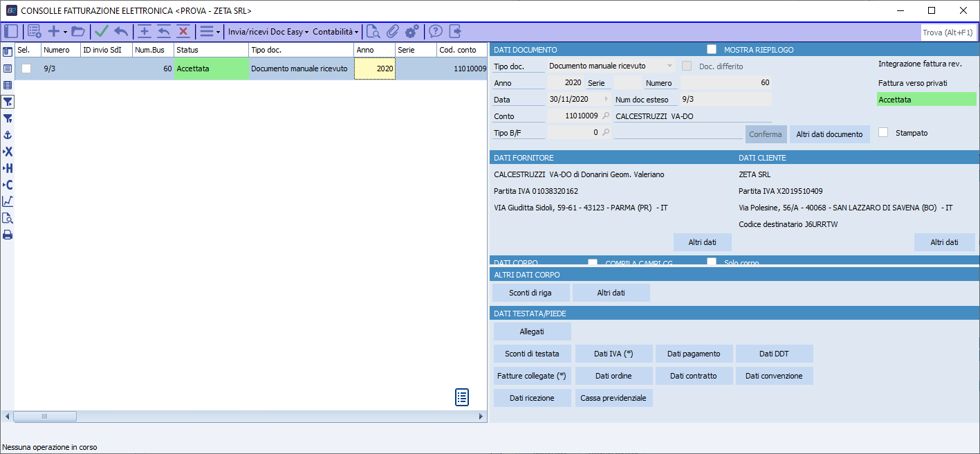Click the Conto field lookup magnifier
The height and width of the screenshot is (454, 980).
pyautogui.click(x=606, y=116)
